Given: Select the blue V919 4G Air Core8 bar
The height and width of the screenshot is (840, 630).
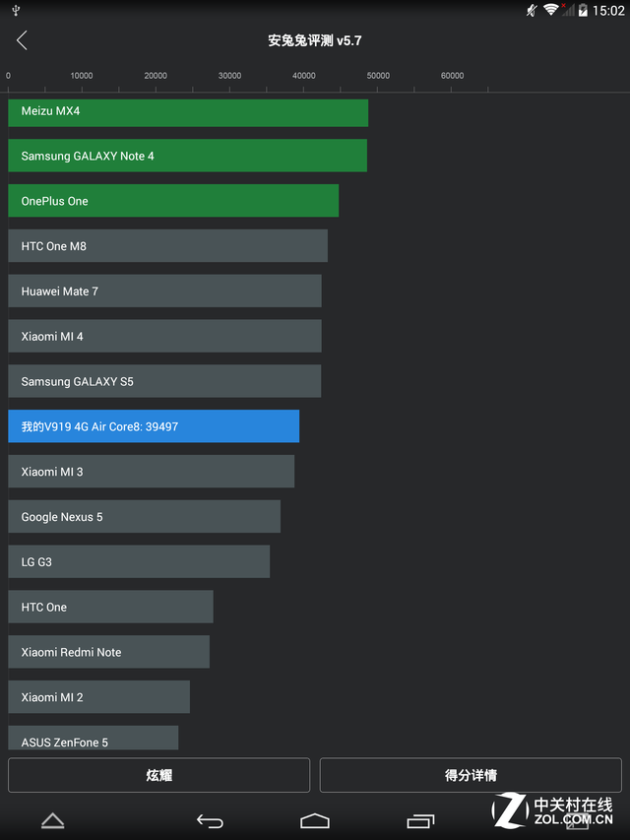Looking at the screenshot, I should (x=154, y=425).
